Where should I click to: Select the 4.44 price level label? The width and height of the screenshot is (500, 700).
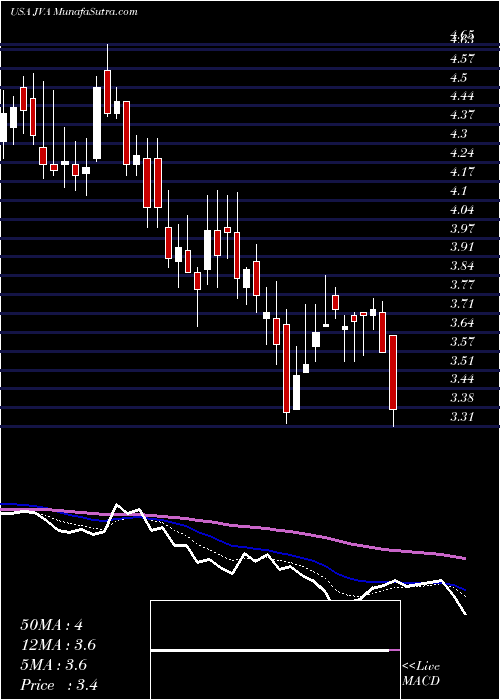[x=462, y=96]
